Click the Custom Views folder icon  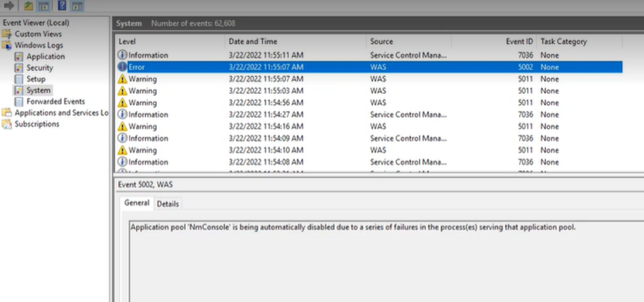click(x=7, y=34)
